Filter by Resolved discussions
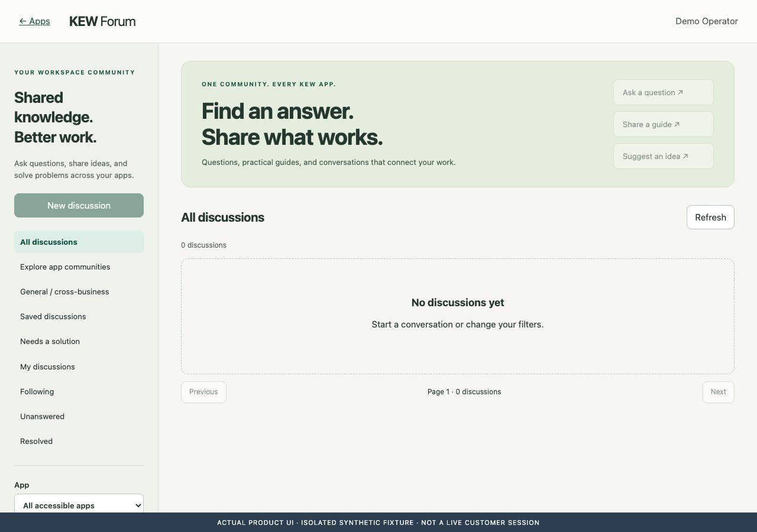Screen dimensions: 757x532 point(79,441)
